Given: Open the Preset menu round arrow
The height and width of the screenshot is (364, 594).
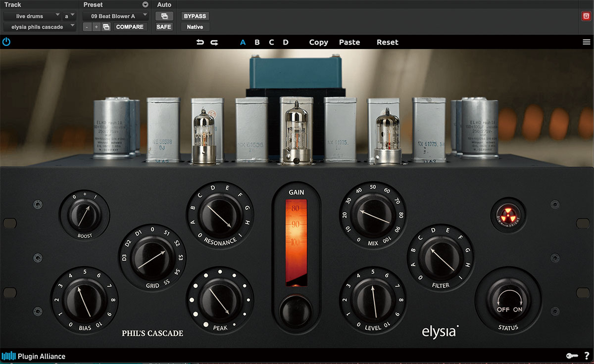Looking at the screenshot, I should (x=145, y=4).
